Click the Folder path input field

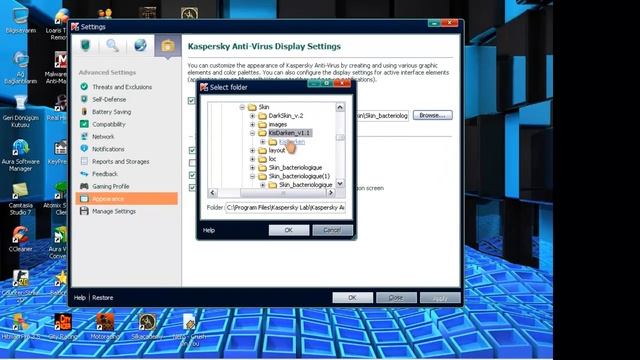(x=285, y=208)
